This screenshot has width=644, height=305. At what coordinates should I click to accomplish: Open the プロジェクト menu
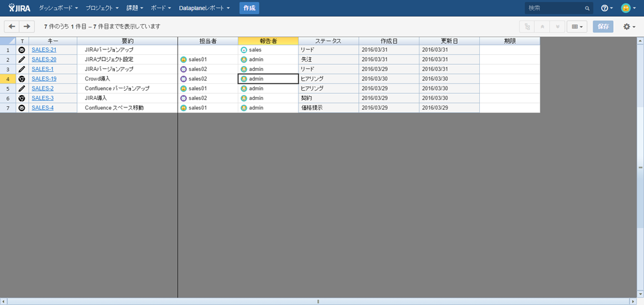tap(102, 8)
